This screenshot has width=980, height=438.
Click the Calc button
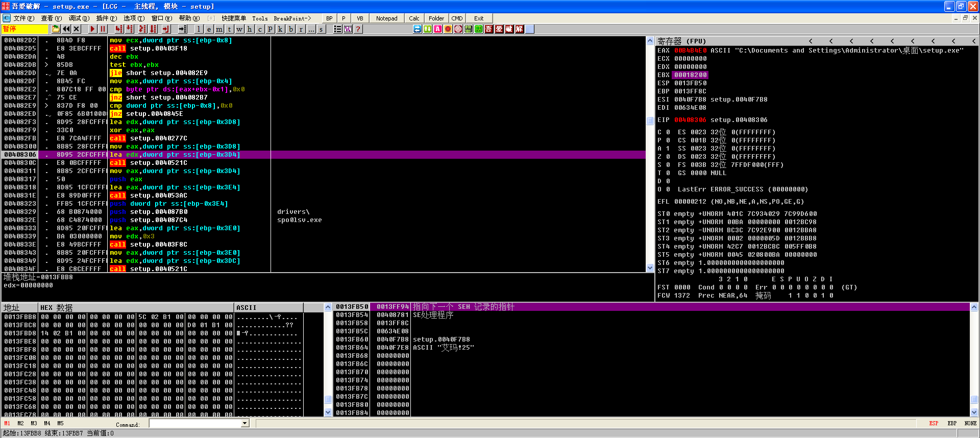(x=414, y=18)
